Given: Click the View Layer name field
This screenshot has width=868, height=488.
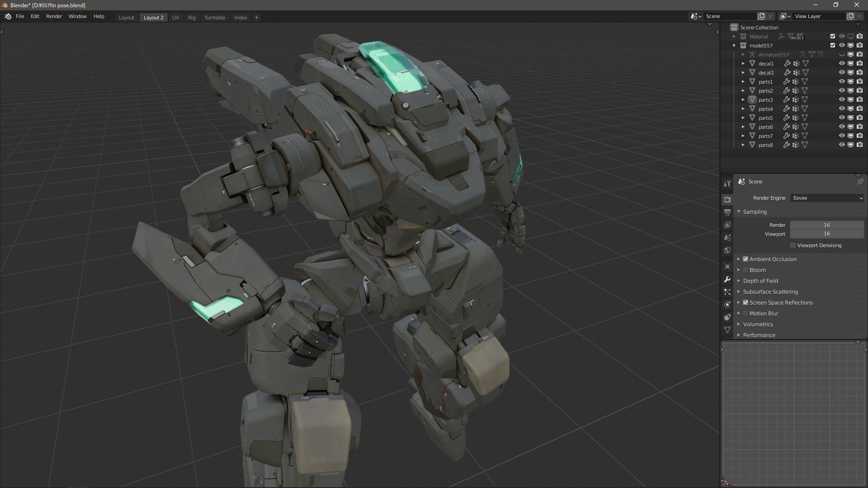Looking at the screenshot, I should coord(819,16).
